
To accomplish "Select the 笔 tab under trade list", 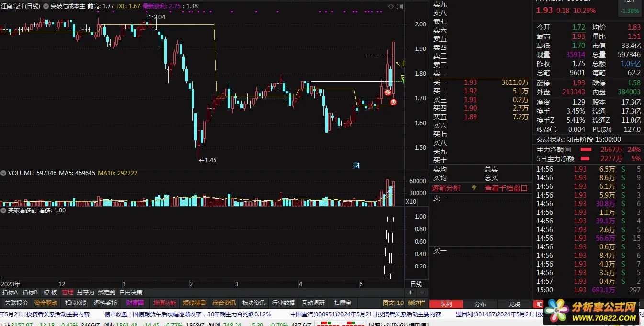I will tap(539, 304).
